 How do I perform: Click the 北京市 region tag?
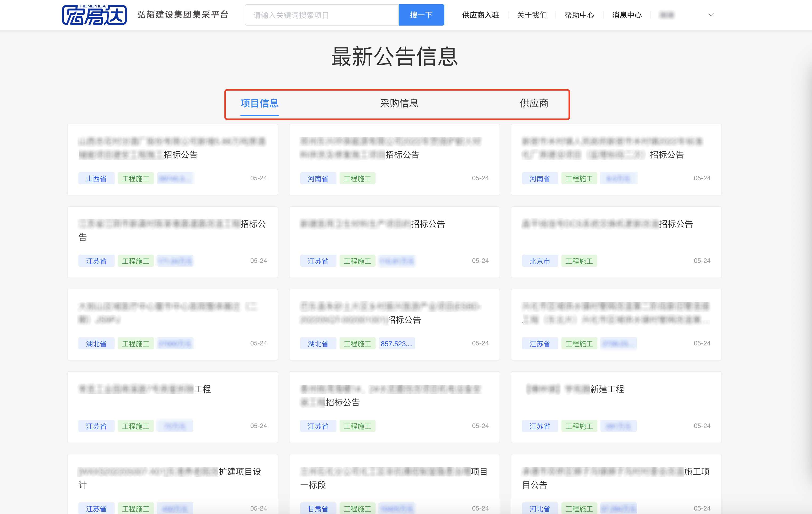click(x=540, y=261)
